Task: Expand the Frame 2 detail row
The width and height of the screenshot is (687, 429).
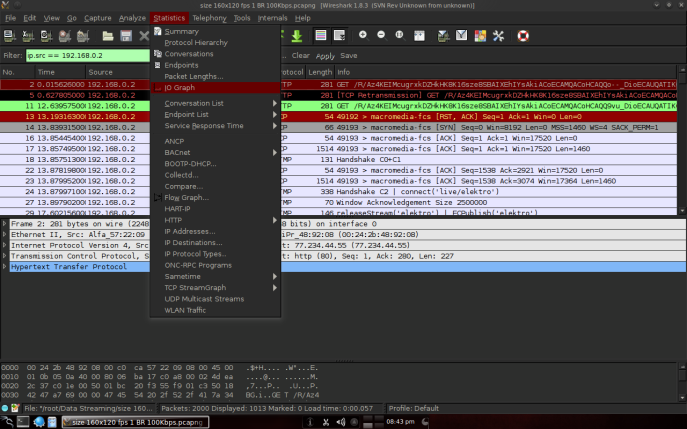Action: pos(4,224)
